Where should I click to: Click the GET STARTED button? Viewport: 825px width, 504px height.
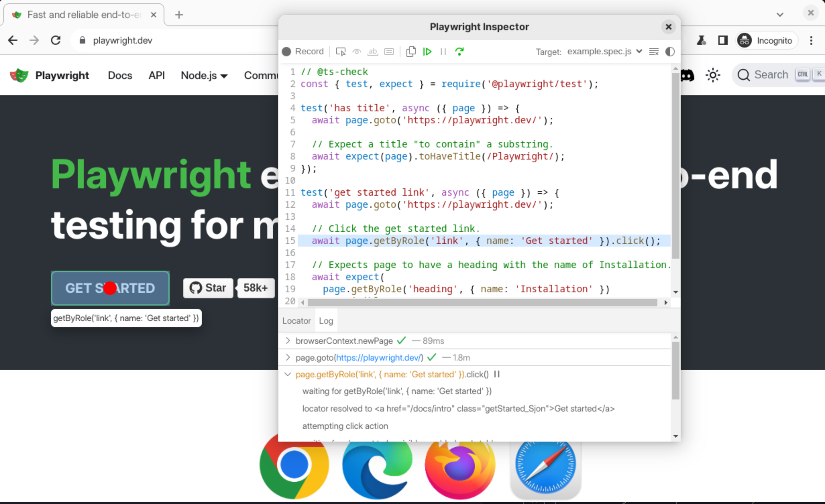[110, 288]
